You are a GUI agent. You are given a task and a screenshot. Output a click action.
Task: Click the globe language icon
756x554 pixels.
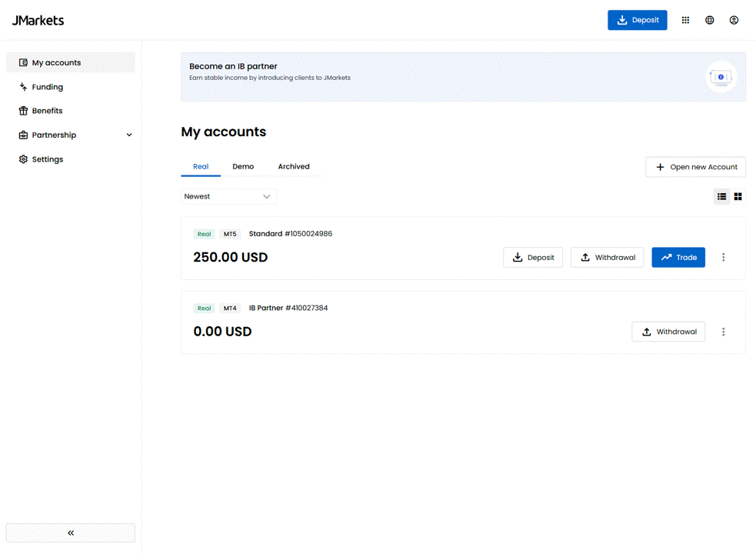[x=709, y=20]
